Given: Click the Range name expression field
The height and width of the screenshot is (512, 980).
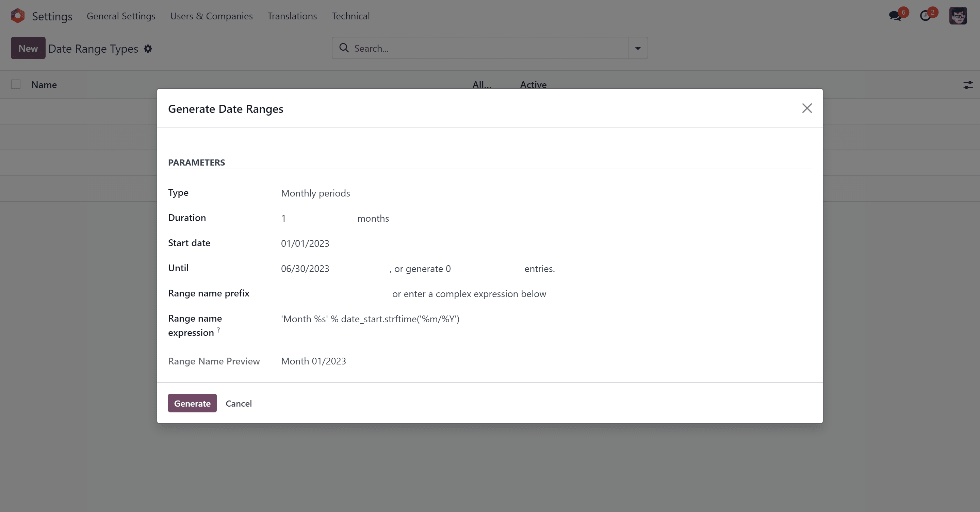Looking at the screenshot, I should 370,319.
